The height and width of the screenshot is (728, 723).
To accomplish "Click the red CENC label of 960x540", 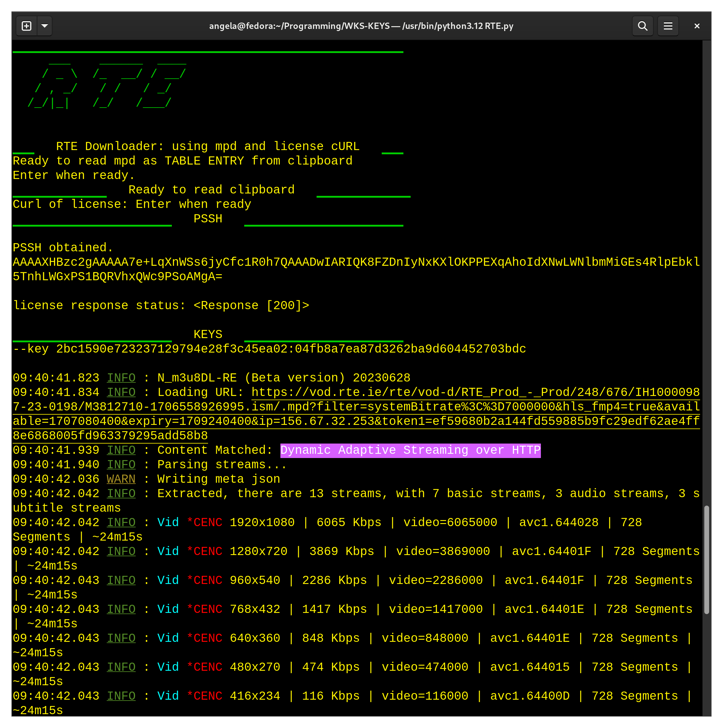I will click(207, 581).
